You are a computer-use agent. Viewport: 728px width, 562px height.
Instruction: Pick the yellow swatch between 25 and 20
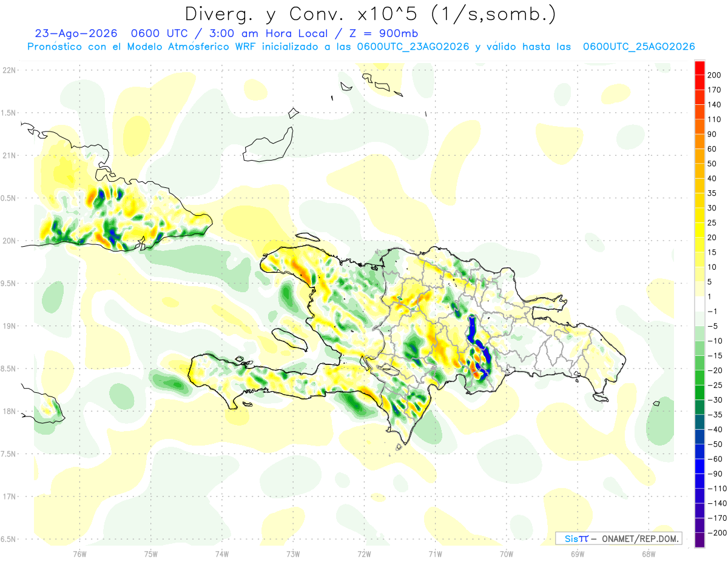tap(699, 230)
